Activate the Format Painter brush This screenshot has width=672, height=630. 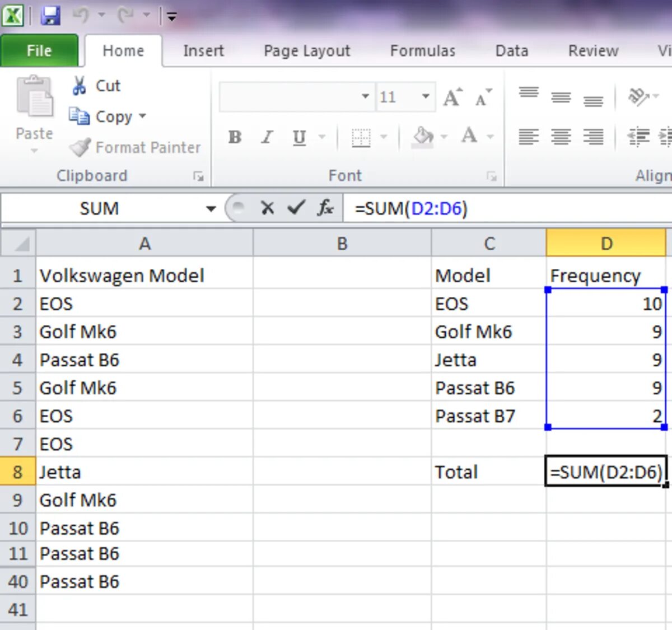(81, 147)
